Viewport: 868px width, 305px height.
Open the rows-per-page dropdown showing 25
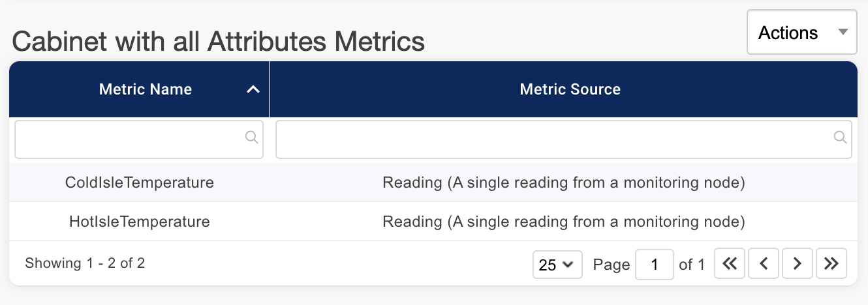557,264
